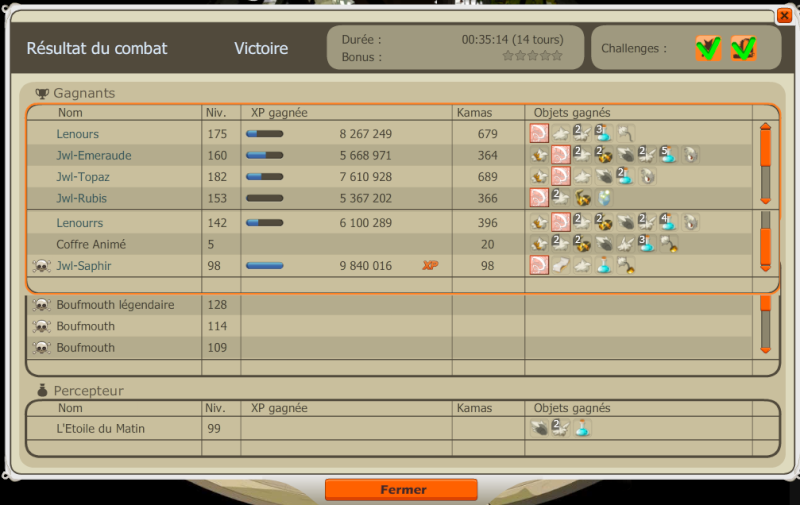Image resolution: width=800 pixels, height=505 pixels.
Task: Click the skull icon beside level 109 Boufmouth
Action: click(x=41, y=348)
